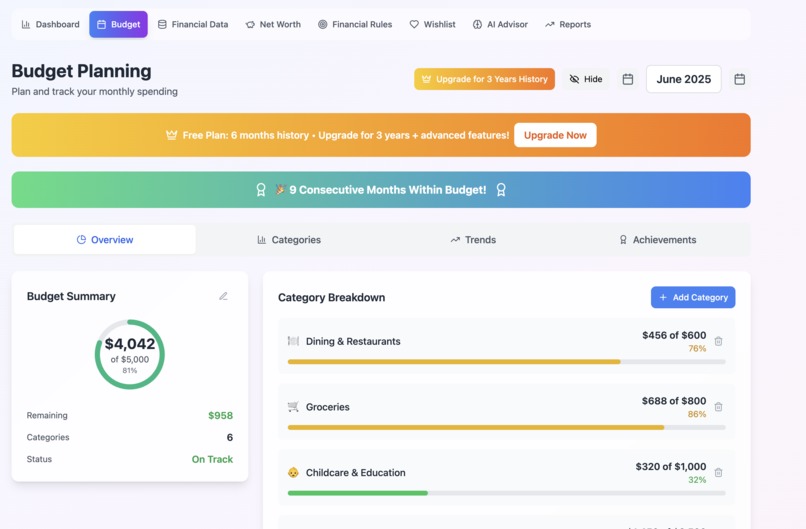Click the 76% Dining percentage

tap(697, 349)
